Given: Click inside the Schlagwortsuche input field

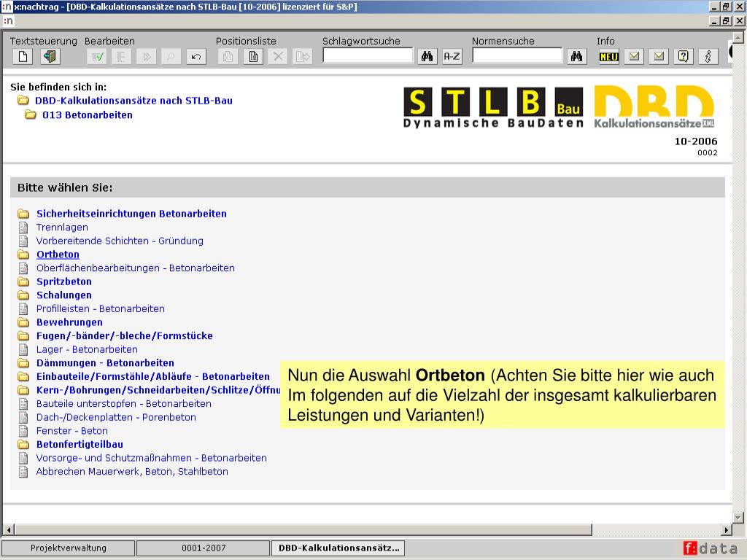Looking at the screenshot, I should pos(368,55).
